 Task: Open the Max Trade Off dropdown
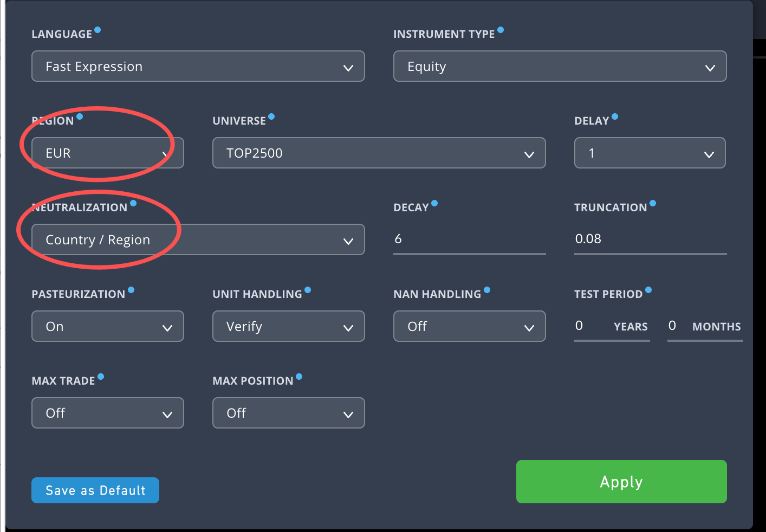pyautogui.click(x=108, y=413)
